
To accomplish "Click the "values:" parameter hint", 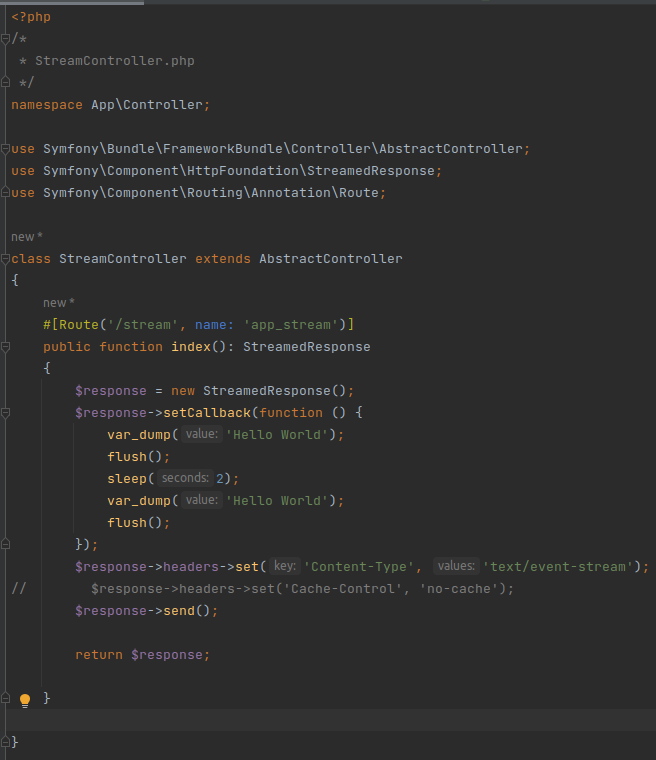I will [x=456, y=566].
